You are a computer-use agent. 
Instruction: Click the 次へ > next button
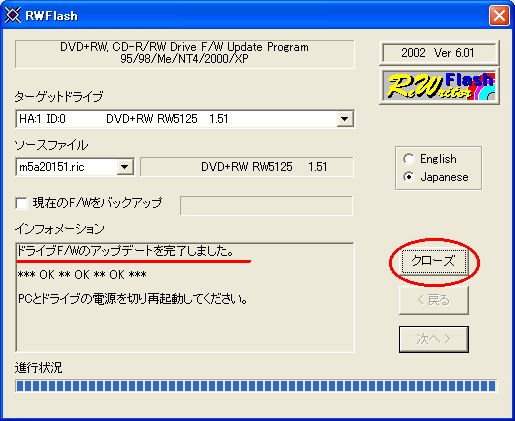(434, 339)
